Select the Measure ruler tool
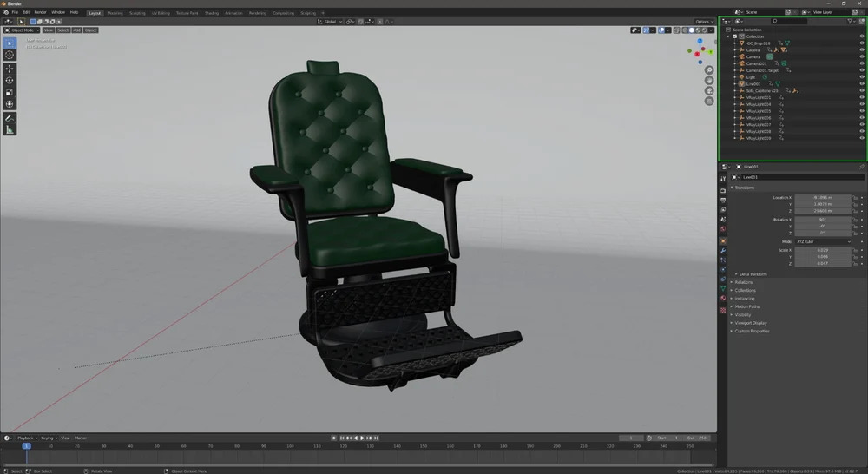868x474 pixels. click(10, 129)
